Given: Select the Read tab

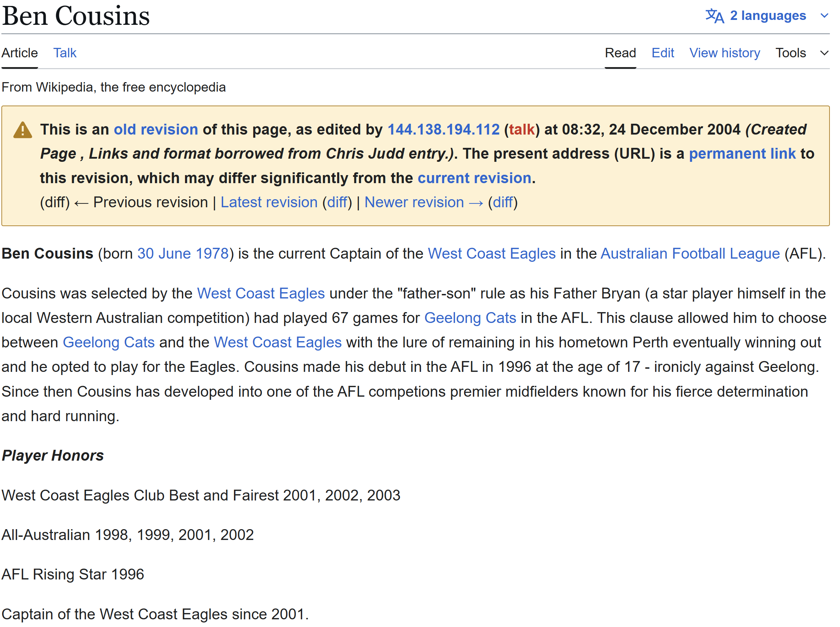Looking at the screenshot, I should (620, 53).
